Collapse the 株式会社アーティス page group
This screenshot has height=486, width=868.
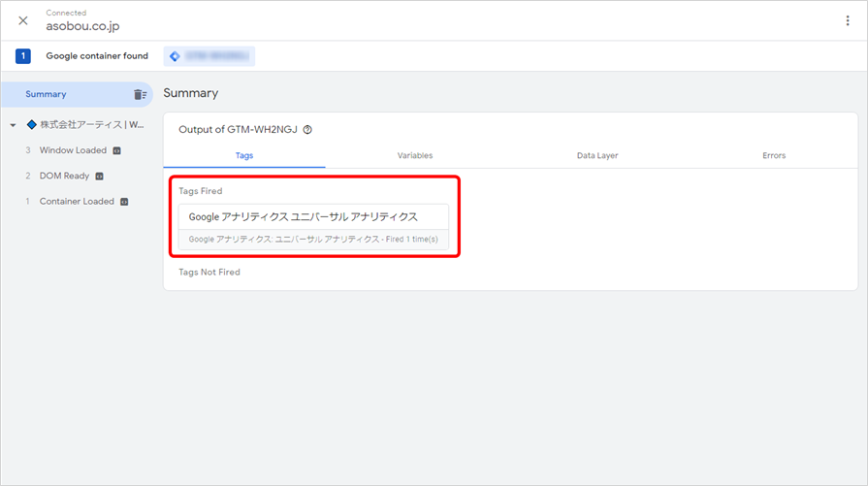[x=13, y=125]
